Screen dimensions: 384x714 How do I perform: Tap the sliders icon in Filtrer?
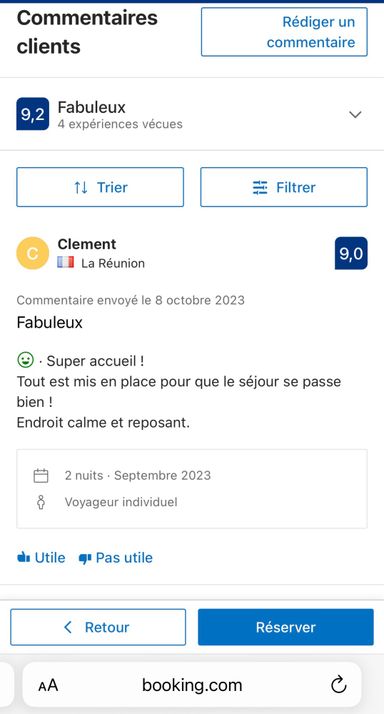pos(261,187)
